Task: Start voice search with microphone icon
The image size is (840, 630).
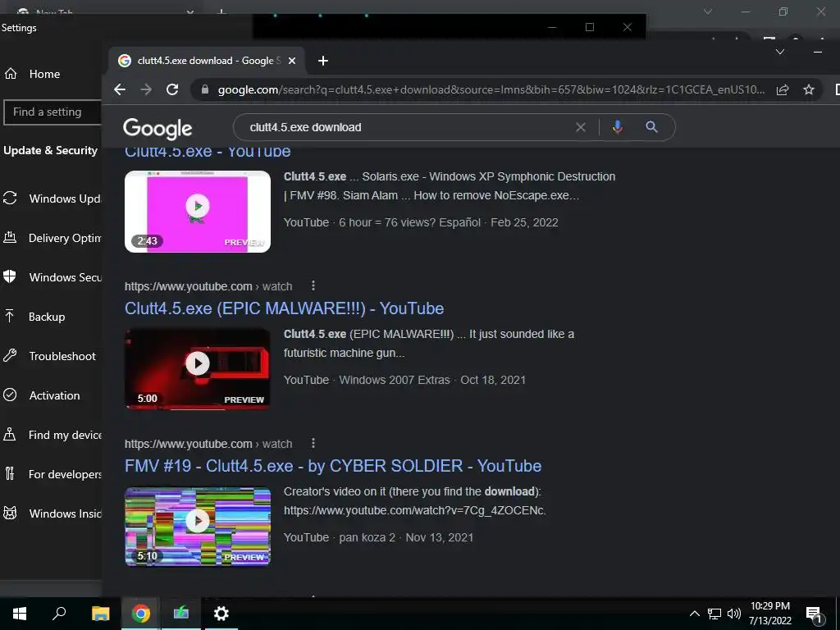Action: click(617, 127)
